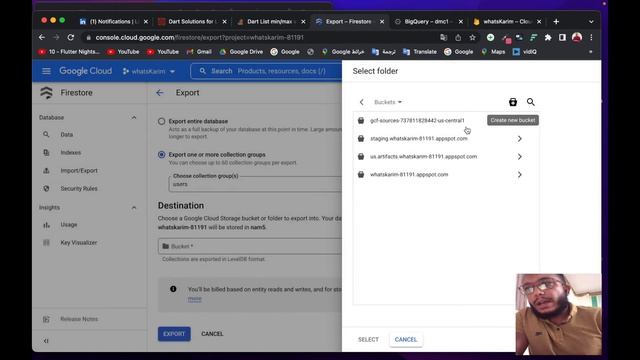The height and width of the screenshot is (360, 640).
Task: Collapse the Firestore side panel
Action: pyautogui.click(x=46, y=341)
